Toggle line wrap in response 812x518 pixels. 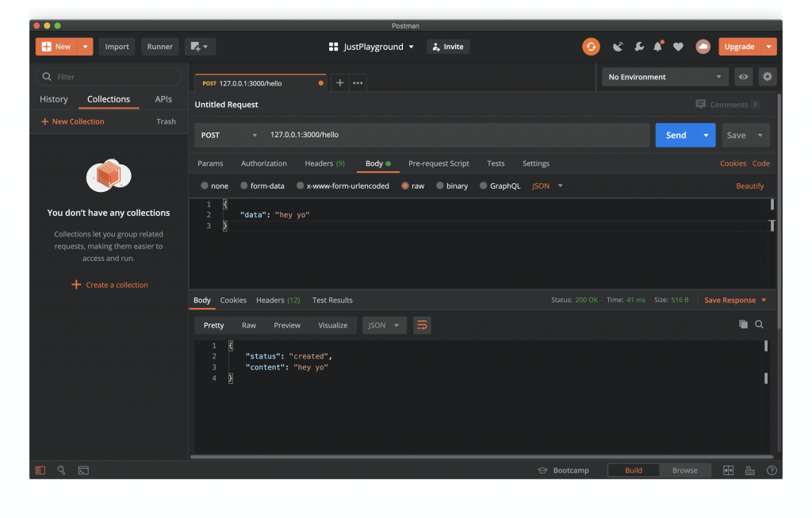(422, 325)
